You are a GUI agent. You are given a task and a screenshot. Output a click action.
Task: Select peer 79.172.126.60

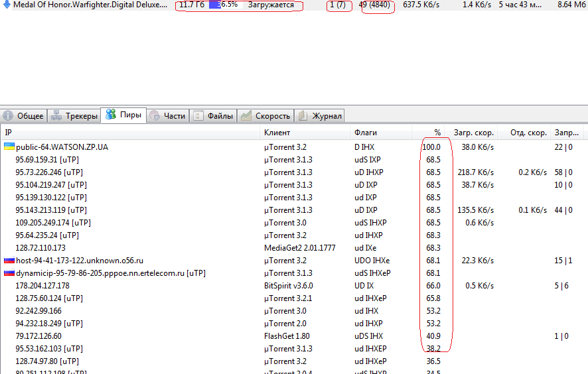point(38,336)
